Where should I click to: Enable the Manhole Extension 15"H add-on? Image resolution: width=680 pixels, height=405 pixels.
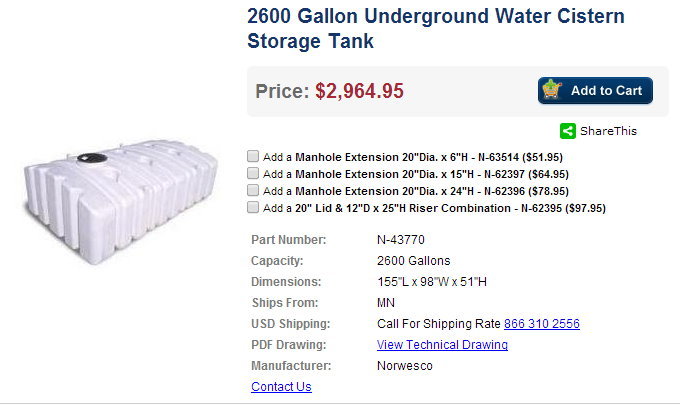point(253,173)
